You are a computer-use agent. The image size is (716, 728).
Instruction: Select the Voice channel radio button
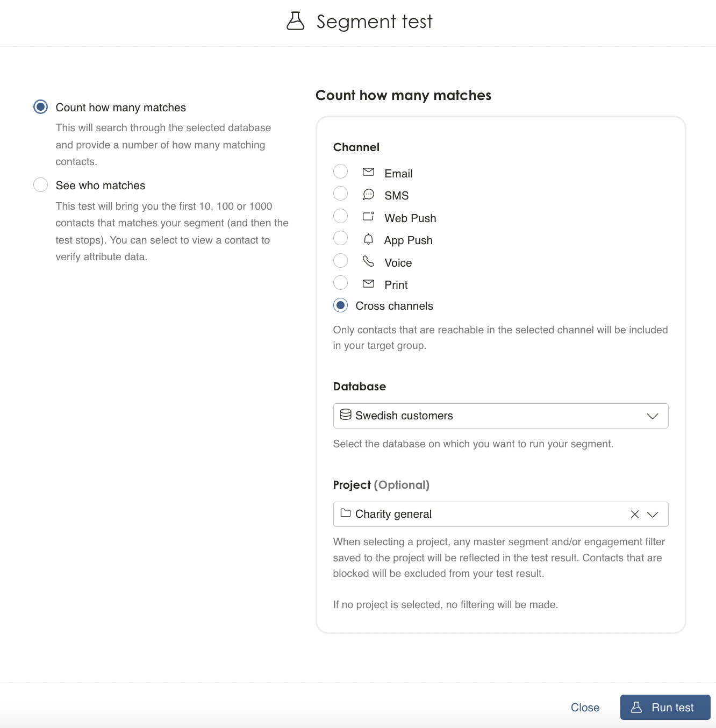pyautogui.click(x=340, y=261)
